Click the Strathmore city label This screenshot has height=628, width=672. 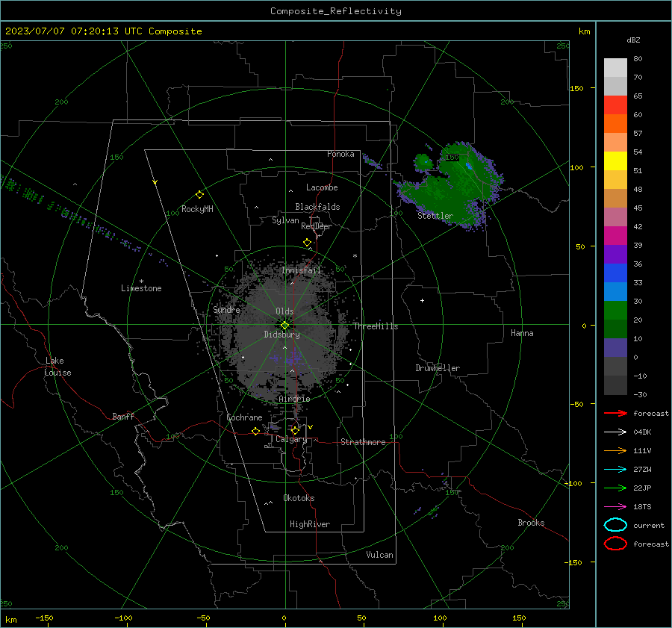click(x=363, y=442)
